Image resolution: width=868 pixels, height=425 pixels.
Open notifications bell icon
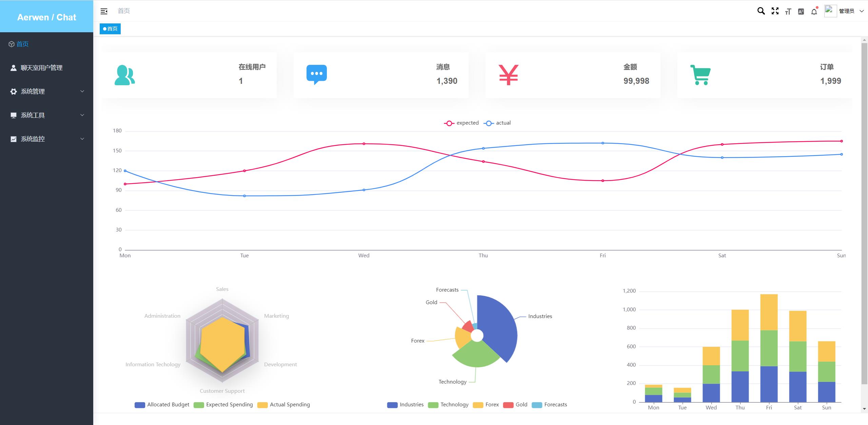814,12
